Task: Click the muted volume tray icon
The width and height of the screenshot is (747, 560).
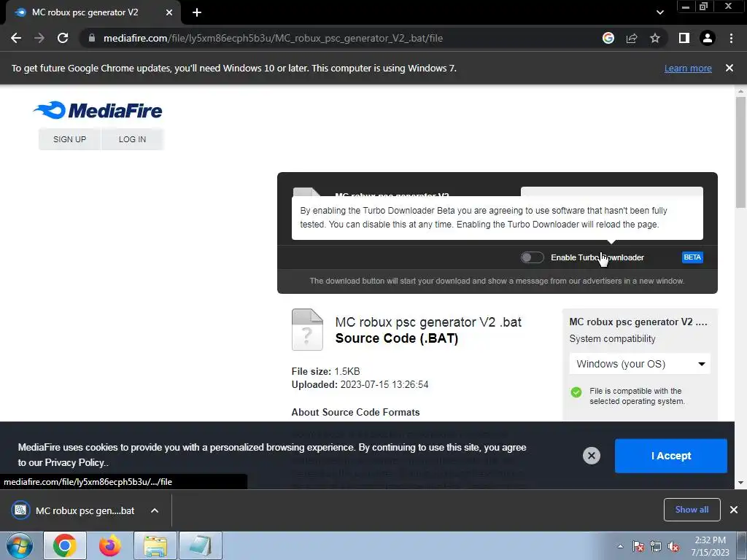Action: click(x=673, y=546)
